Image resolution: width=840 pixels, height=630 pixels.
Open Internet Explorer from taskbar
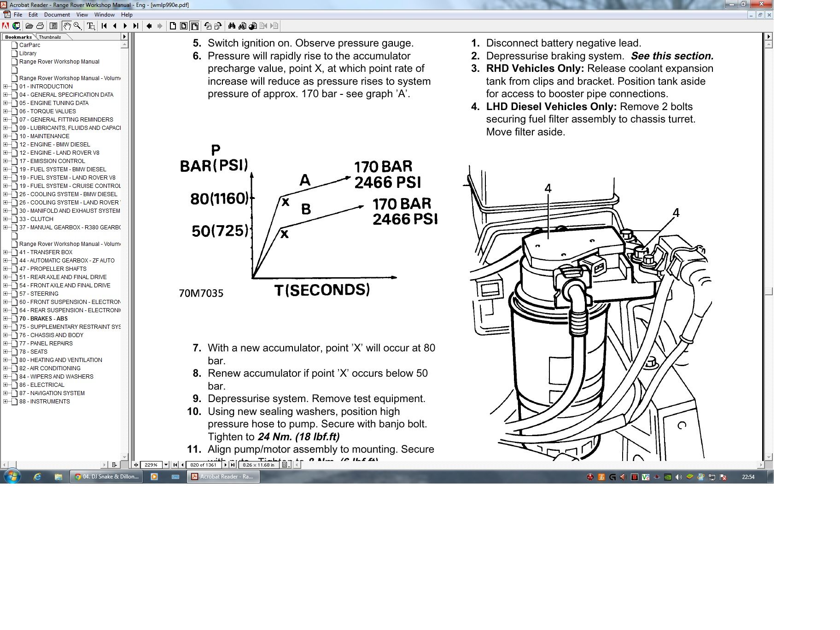(x=37, y=477)
